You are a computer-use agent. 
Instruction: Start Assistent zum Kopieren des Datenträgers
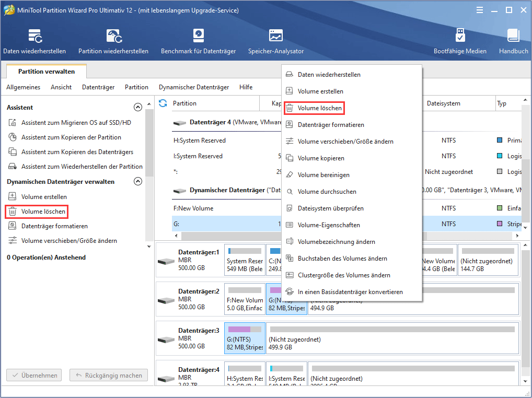[71, 152]
